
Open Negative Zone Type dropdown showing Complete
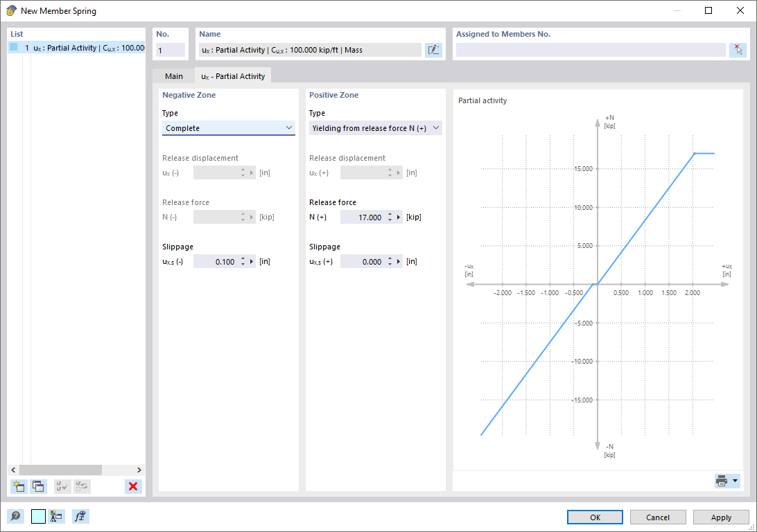pyautogui.click(x=228, y=128)
